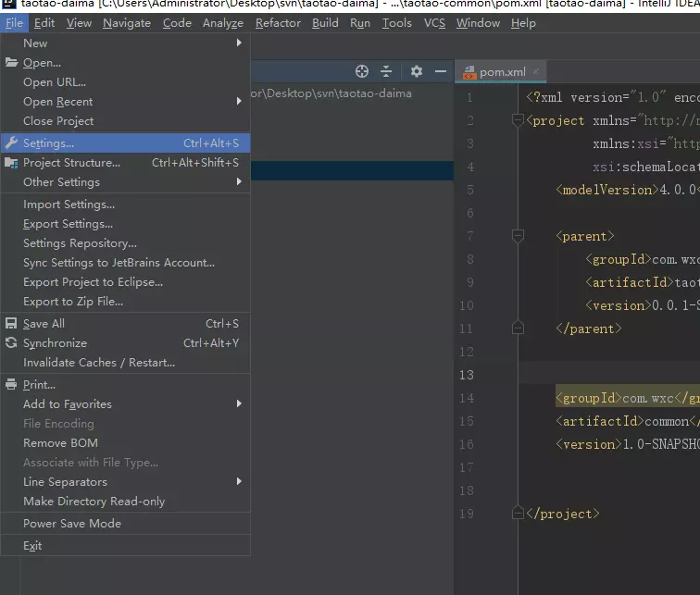The image size is (700, 595).
Task: Click Exit in File menu
Action: tap(125, 545)
